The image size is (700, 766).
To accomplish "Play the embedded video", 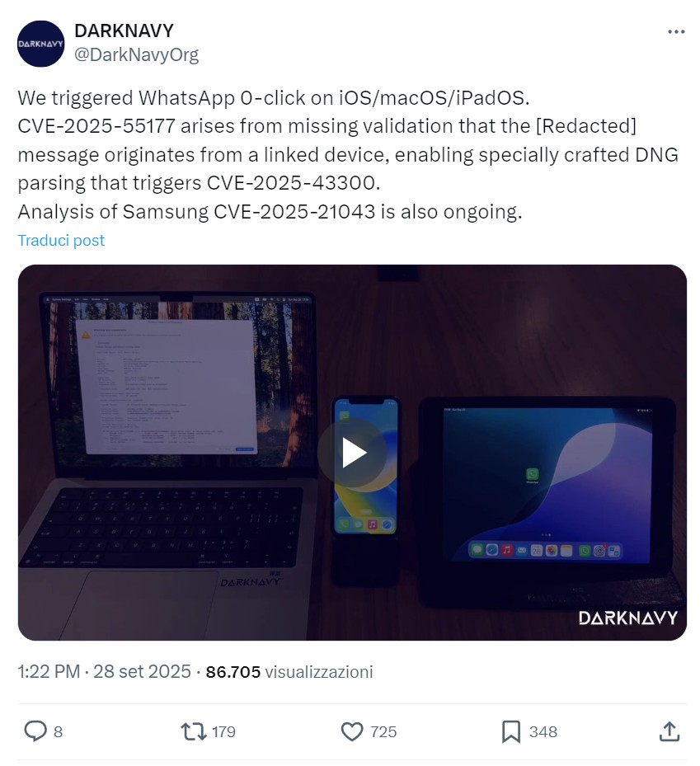I will click(352, 453).
